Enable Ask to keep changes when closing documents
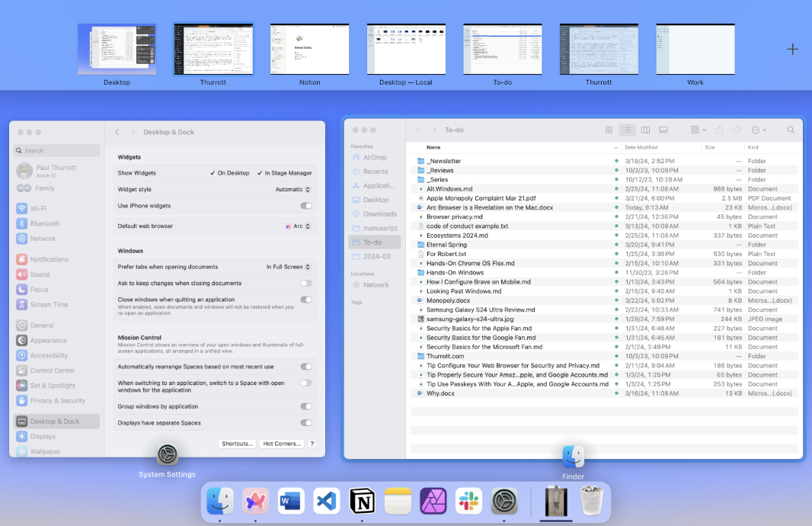Viewport: 812px width, 526px height. click(x=306, y=283)
